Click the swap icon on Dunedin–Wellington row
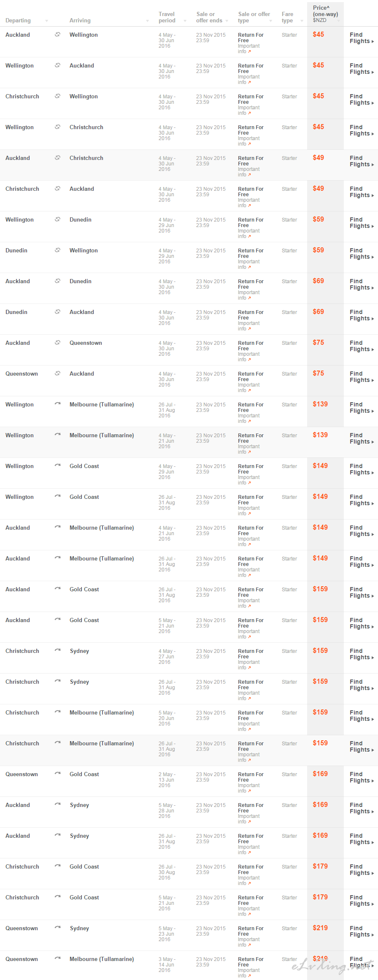 tap(57, 250)
